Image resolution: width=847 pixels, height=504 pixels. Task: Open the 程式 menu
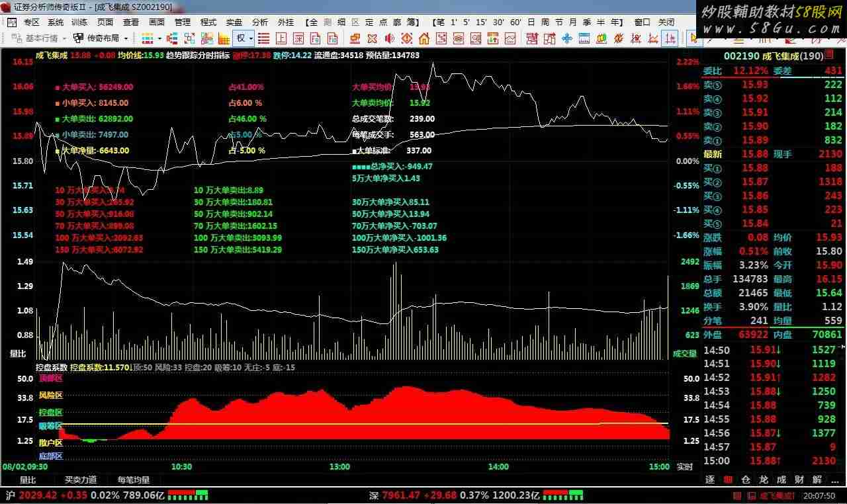coord(208,22)
